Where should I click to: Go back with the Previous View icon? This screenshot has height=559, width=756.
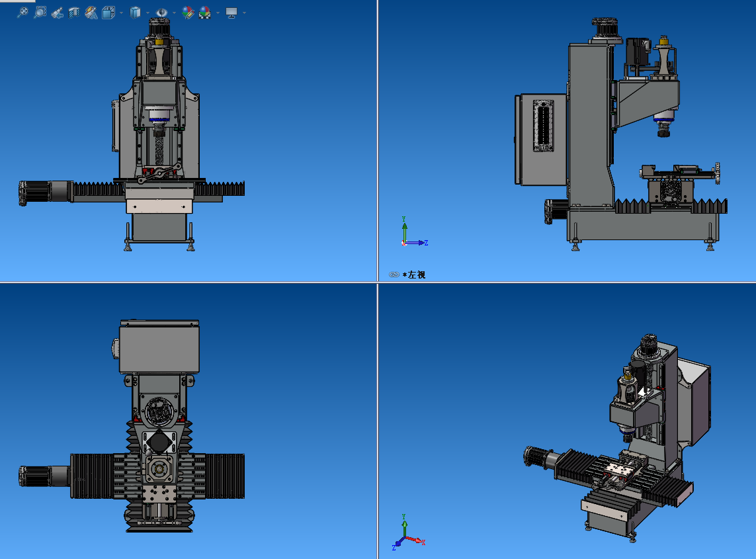coord(58,12)
